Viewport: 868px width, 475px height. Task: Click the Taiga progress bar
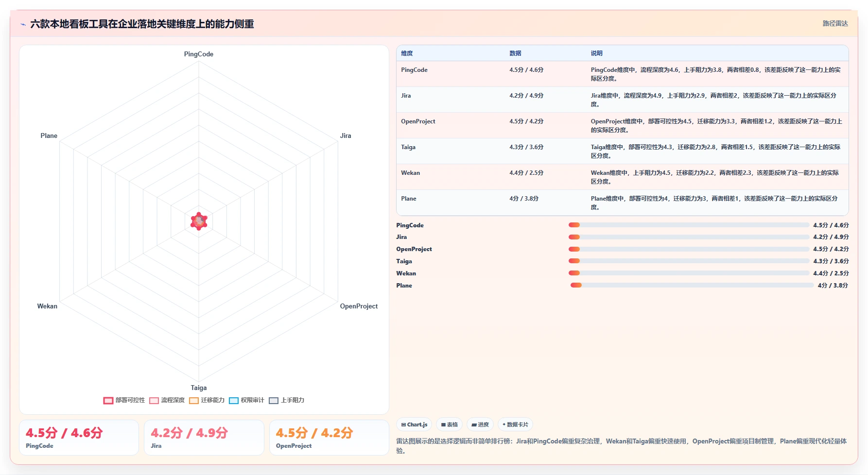tap(689, 261)
